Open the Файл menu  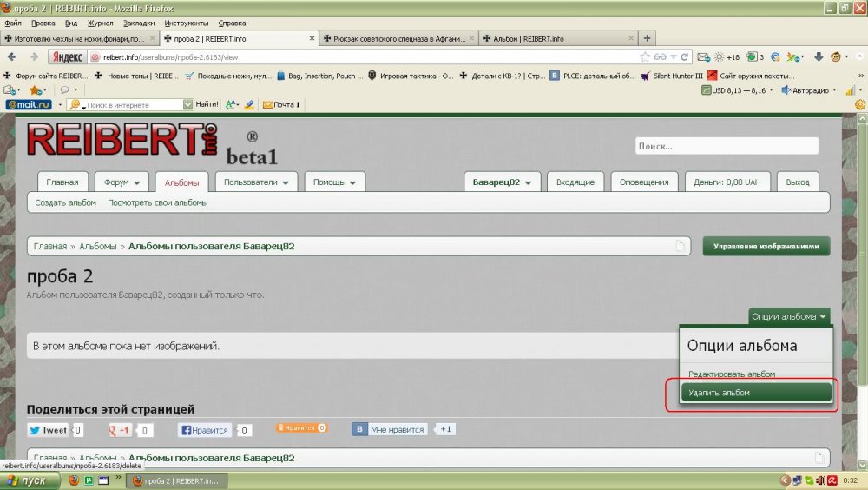[13, 23]
